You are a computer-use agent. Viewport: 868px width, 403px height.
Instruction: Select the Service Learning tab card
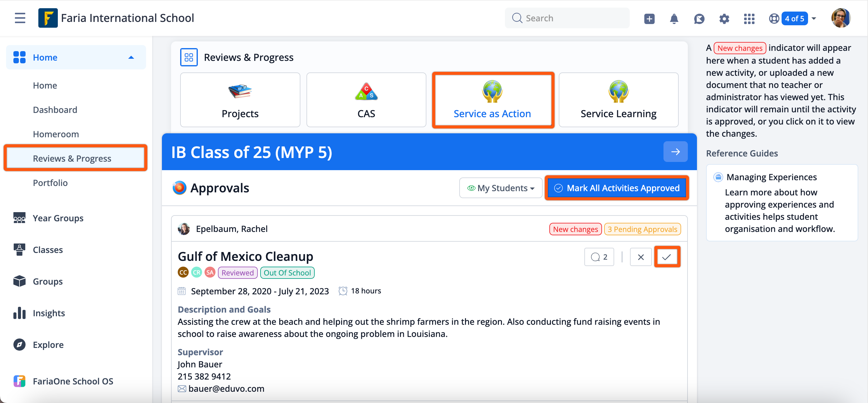click(618, 100)
